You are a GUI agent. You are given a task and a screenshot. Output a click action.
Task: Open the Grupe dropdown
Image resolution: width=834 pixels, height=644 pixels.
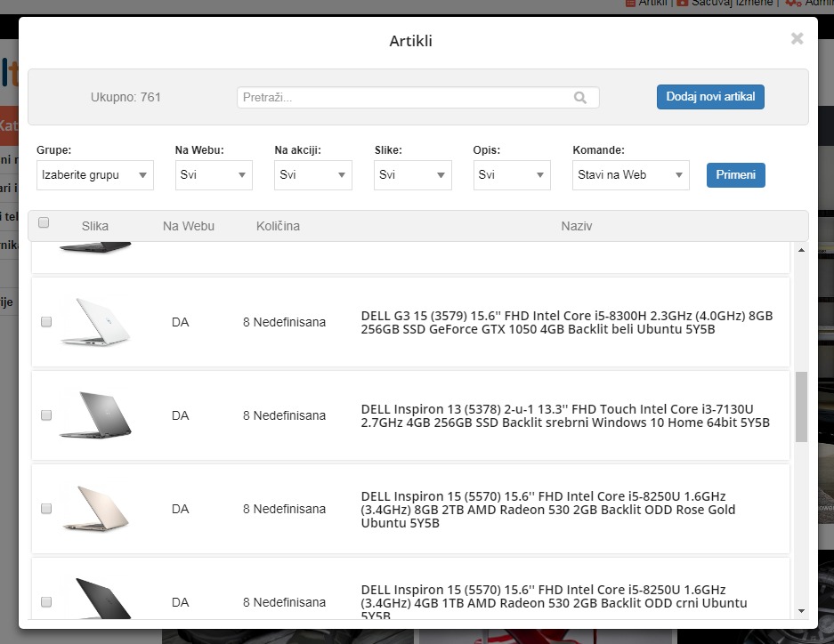(x=95, y=175)
